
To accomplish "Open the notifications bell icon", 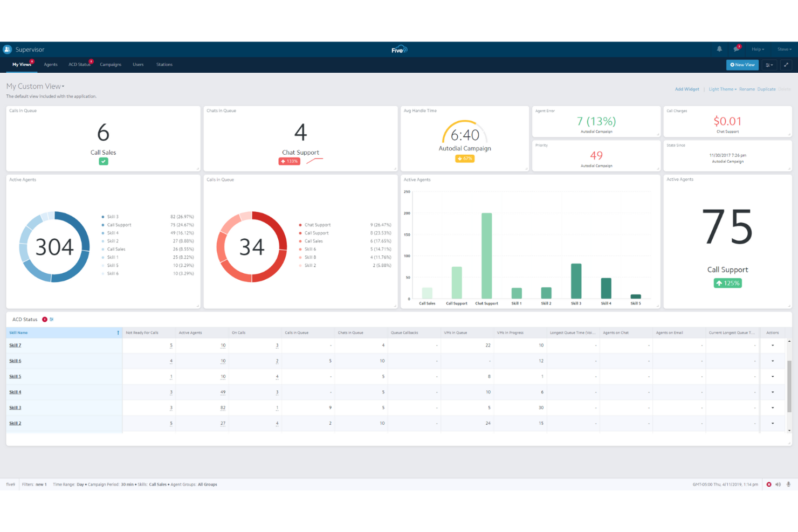I will tap(719, 49).
